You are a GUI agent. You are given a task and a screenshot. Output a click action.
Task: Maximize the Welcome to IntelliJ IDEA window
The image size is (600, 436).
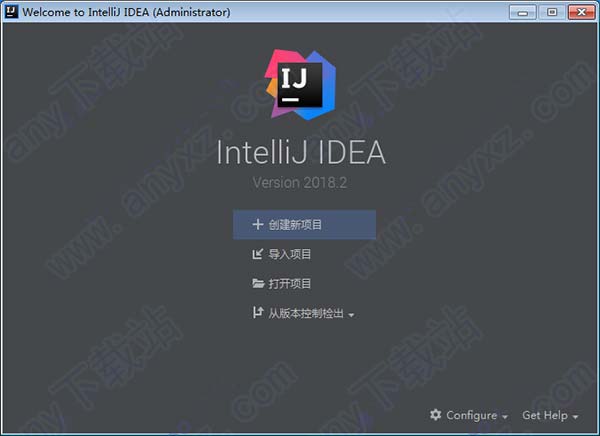tap(552, 12)
